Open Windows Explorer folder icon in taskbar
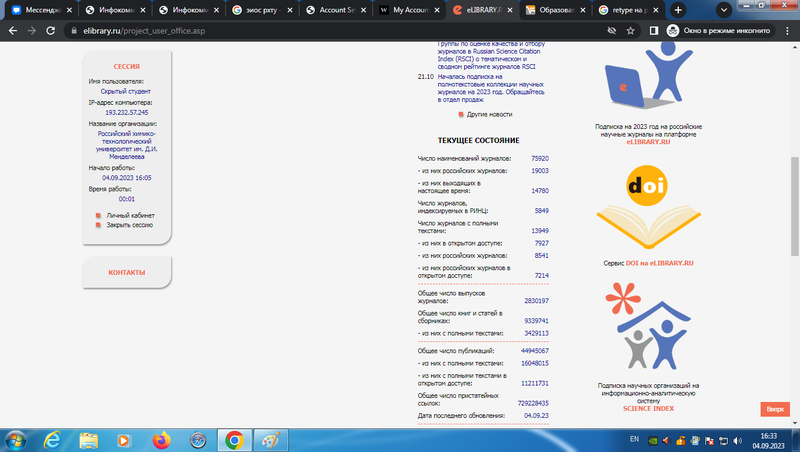This screenshot has width=800, height=452. pos(89,439)
